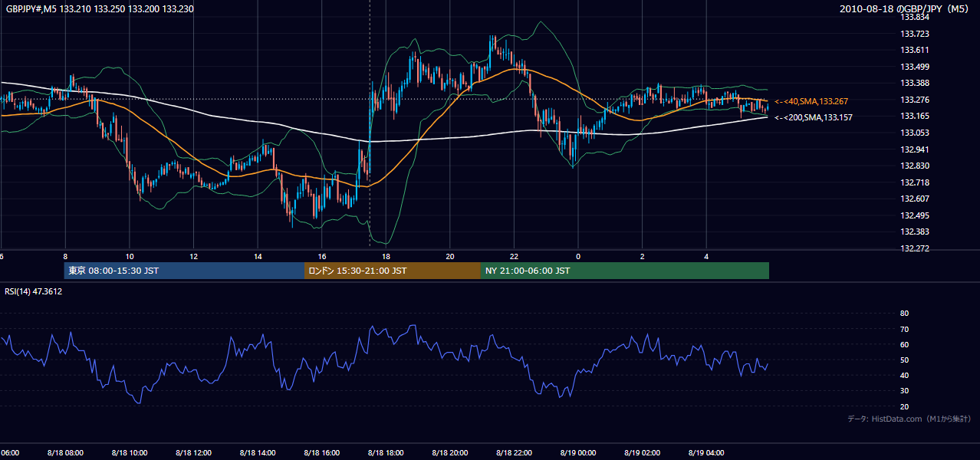This screenshot has height=460, width=980.
Task: Click the 8/19 02:00 bottom time label
Action: (642, 453)
